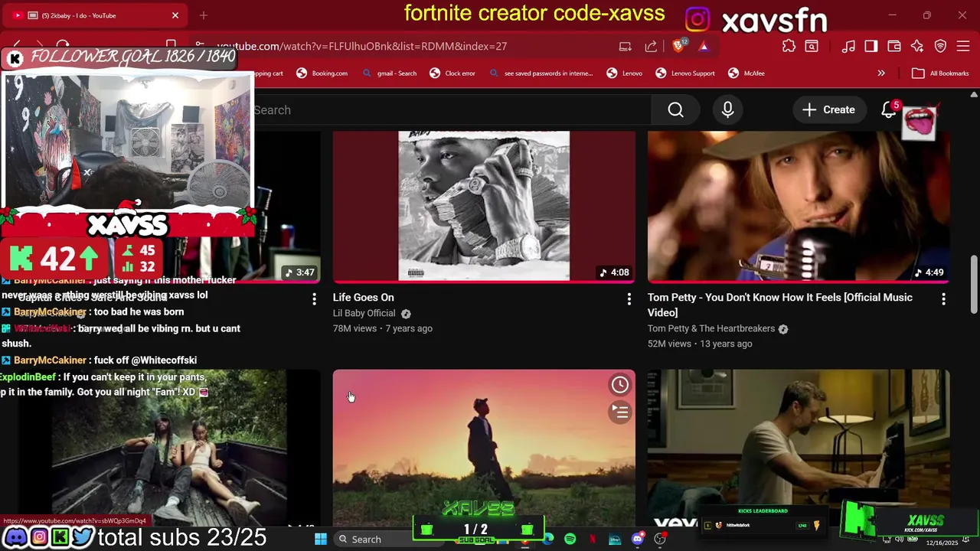980x551 pixels.
Task: Click Tom Petty You Don't Know How It Feels title
Action: (x=780, y=305)
